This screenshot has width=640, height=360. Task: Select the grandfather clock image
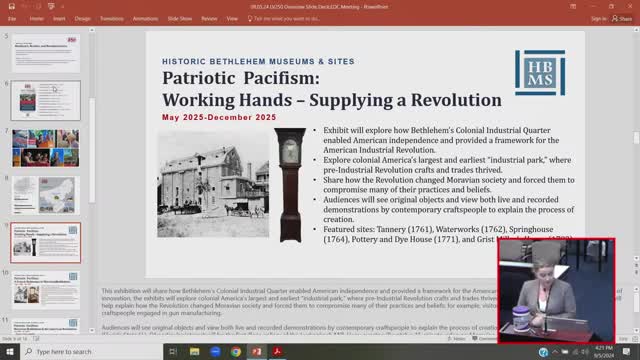click(x=290, y=185)
